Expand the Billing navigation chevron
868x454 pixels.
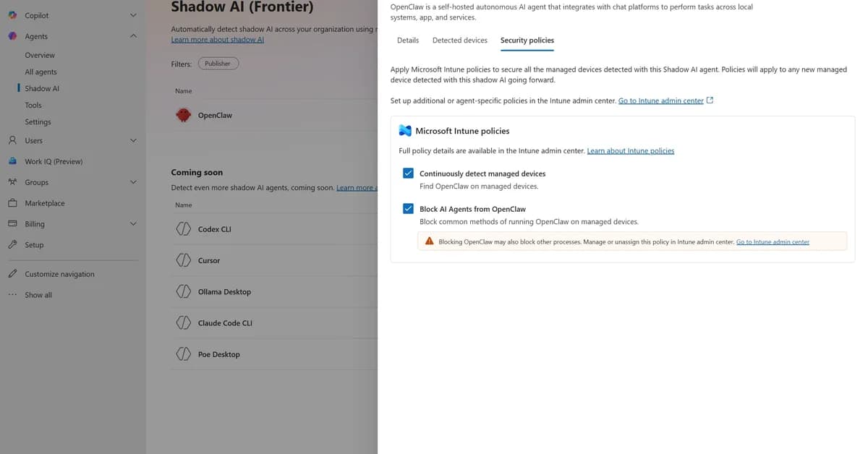tap(133, 224)
